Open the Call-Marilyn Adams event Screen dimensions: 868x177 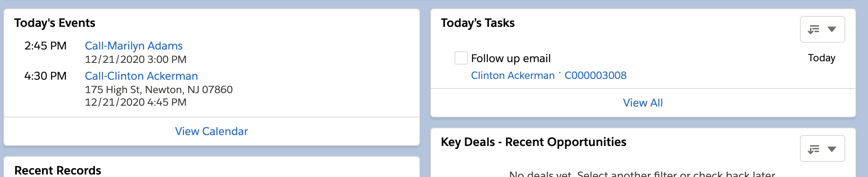tap(134, 46)
